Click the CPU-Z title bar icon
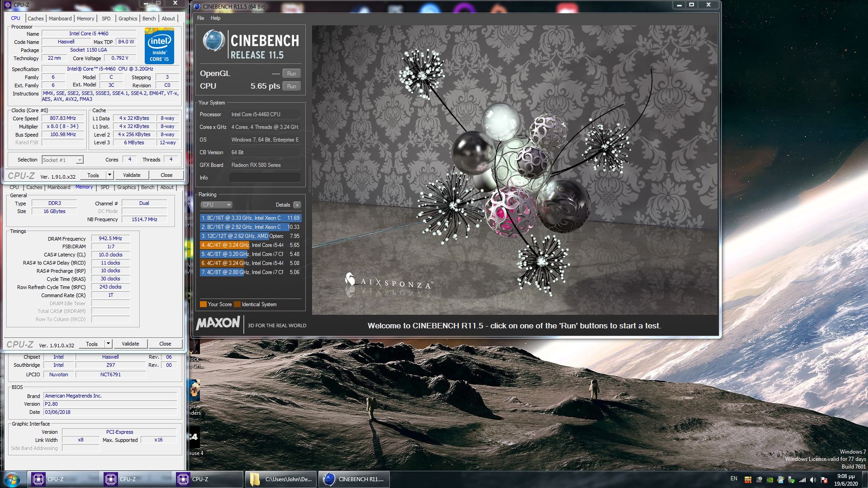868x488 pixels. (8, 5)
